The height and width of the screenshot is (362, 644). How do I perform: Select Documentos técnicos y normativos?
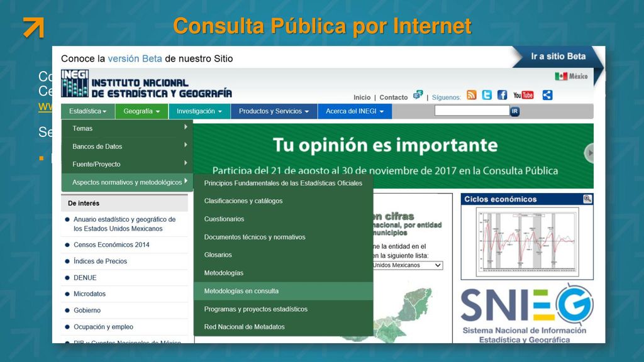click(284, 237)
